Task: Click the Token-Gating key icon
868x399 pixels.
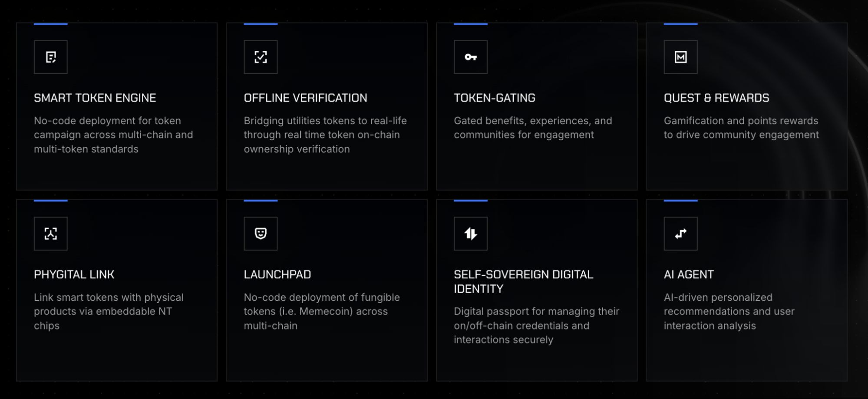Action: click(x=471, y=57)
